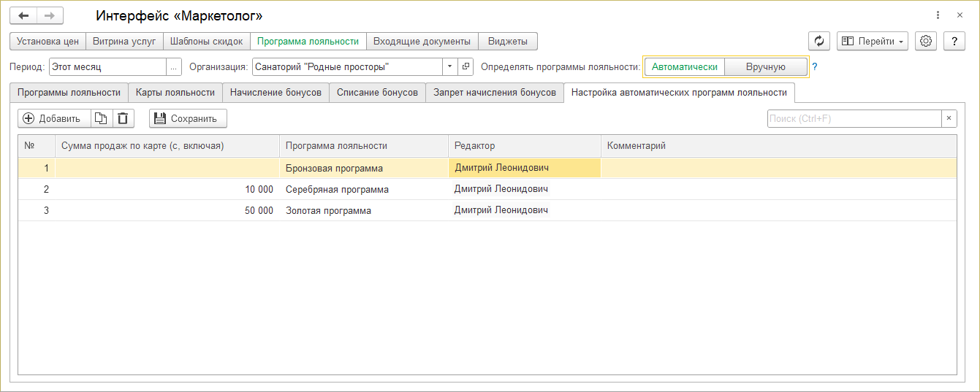Viewport: 980px width, 392px height.
Task: Click the blue question mark help link
Action: (x=815, y=67)
